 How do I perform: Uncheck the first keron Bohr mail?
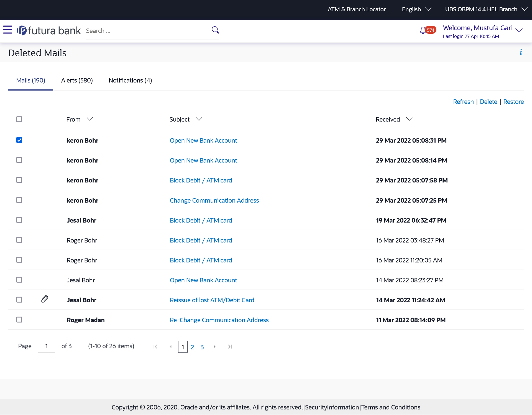[19, 140]
